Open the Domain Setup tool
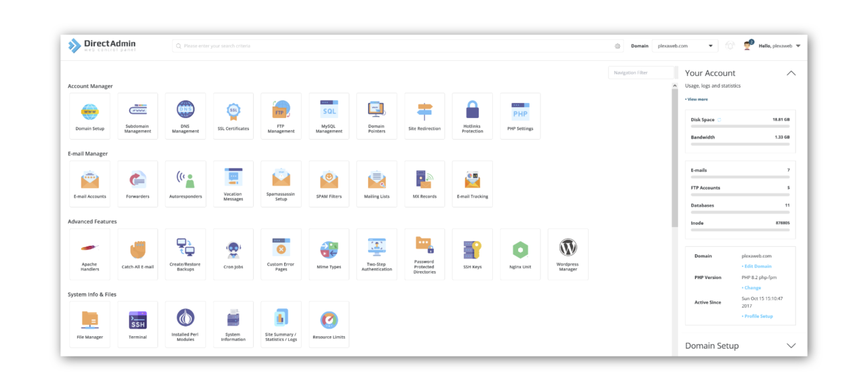Viewport: 868px width, 391px height. (90, 116)
